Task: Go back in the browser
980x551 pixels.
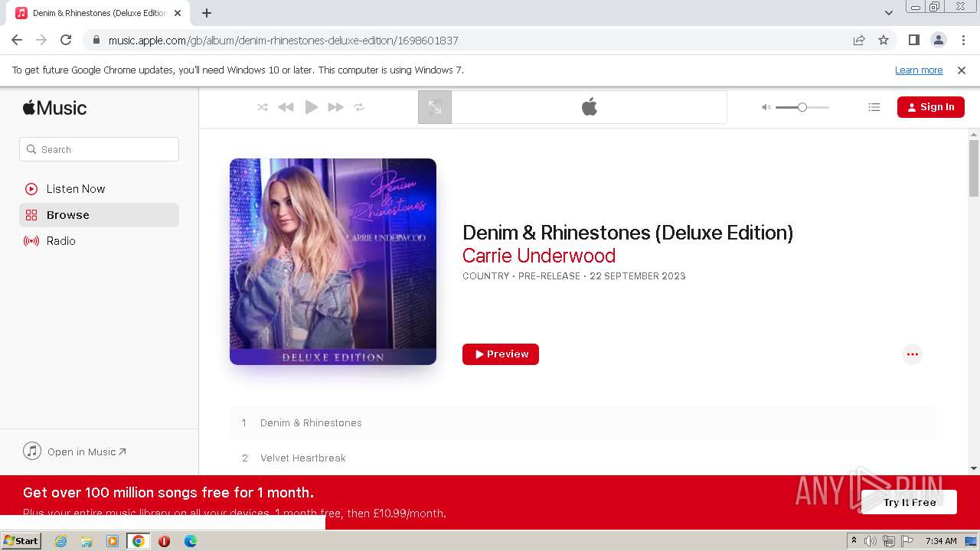Action: [17, 40]
